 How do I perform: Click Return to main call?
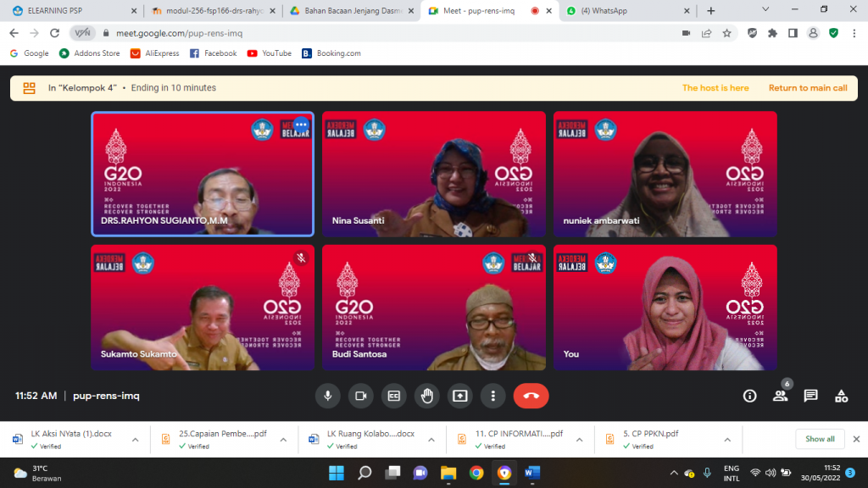click(x=807, y=88)
